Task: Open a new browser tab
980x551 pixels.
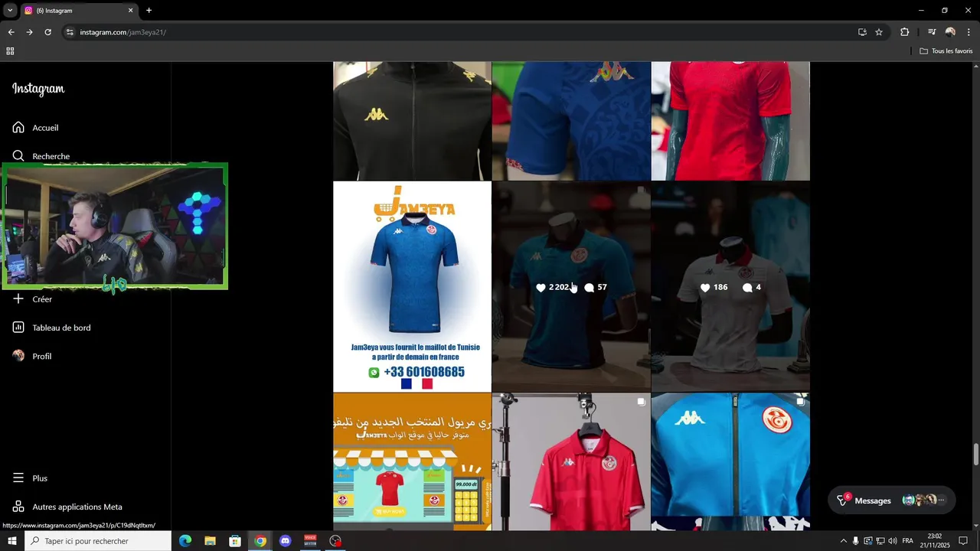Action: [x=149, y=11]
